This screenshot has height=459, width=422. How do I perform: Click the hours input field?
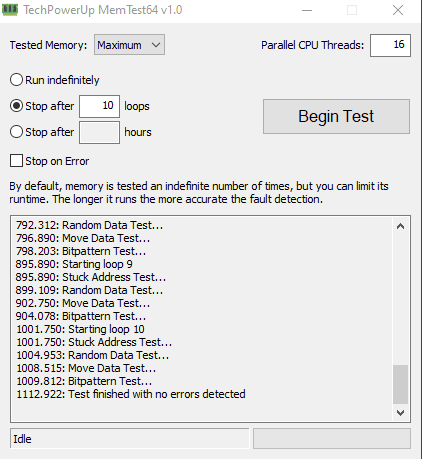[x=99, y=132]
